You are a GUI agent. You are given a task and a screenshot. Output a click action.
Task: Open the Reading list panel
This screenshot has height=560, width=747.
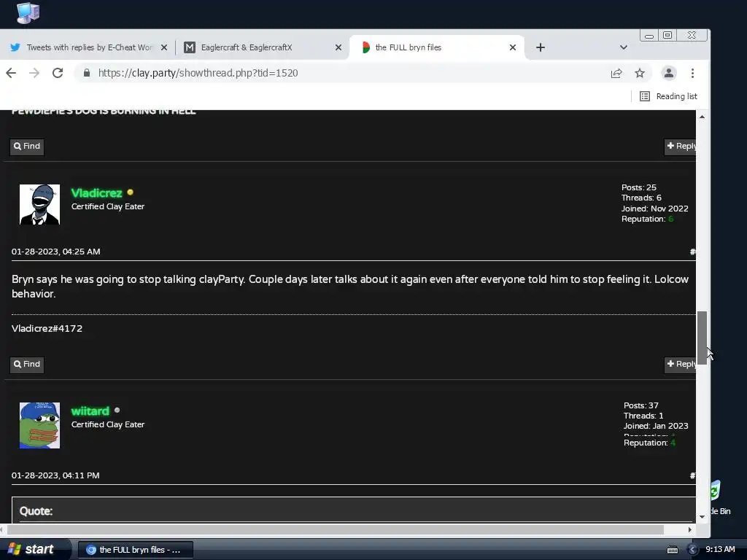tap(668, 96)
